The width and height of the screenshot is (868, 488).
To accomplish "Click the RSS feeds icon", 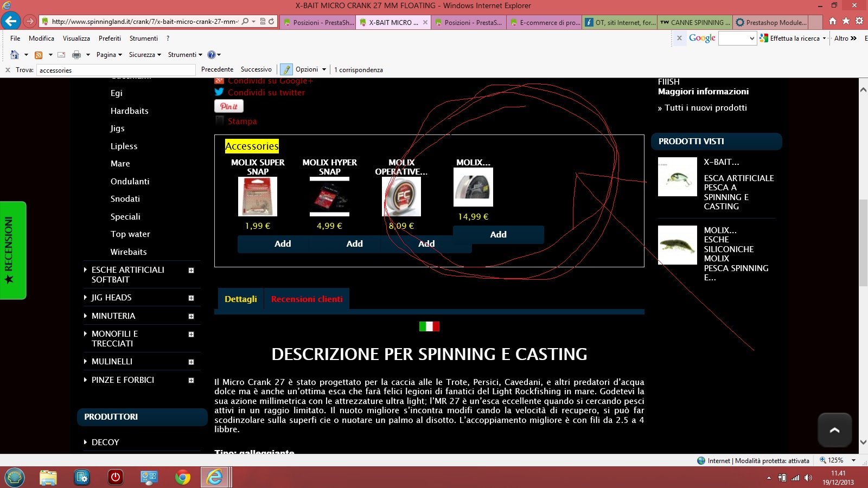I will tap(39, 55).
